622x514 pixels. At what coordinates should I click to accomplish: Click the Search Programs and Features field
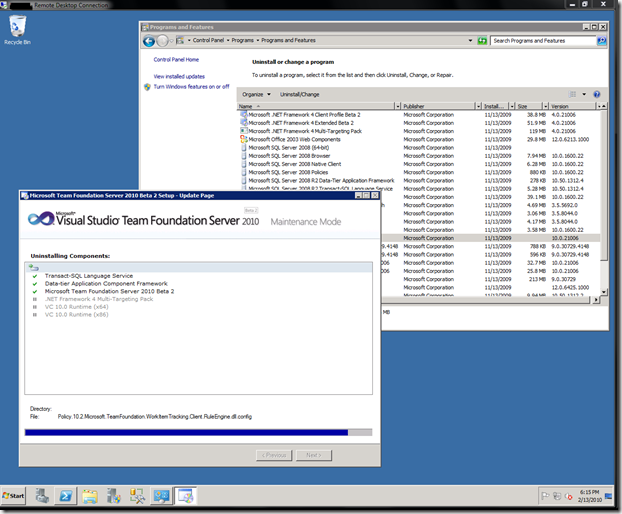coord(543,40)
